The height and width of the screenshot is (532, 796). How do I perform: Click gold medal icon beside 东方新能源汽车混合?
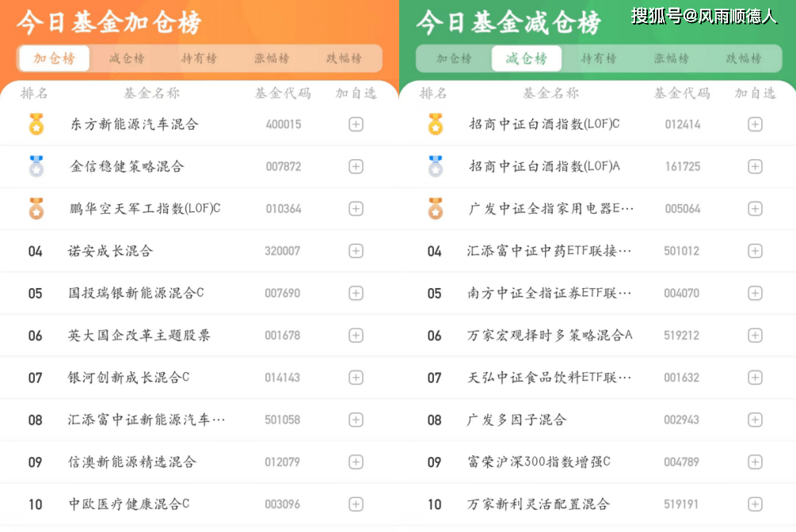[x=36, y=123]
